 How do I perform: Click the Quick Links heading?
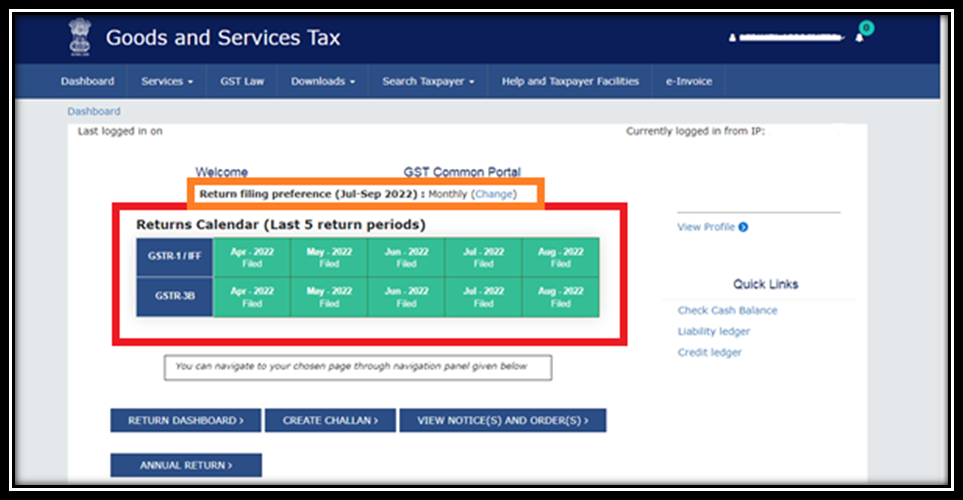(765, 284)
